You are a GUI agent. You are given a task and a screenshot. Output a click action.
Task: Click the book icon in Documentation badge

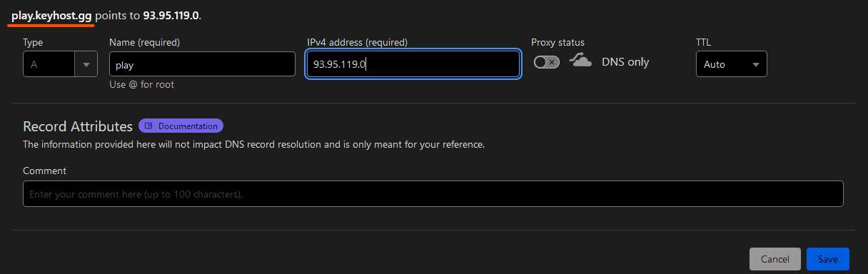pos(148,126)
